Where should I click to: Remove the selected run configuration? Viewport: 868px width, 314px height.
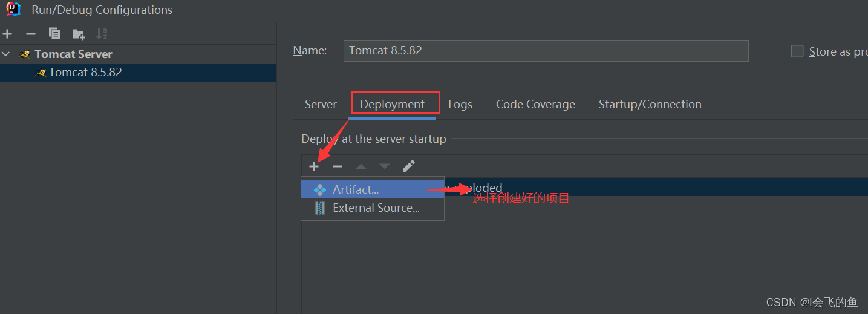[31, 34]
